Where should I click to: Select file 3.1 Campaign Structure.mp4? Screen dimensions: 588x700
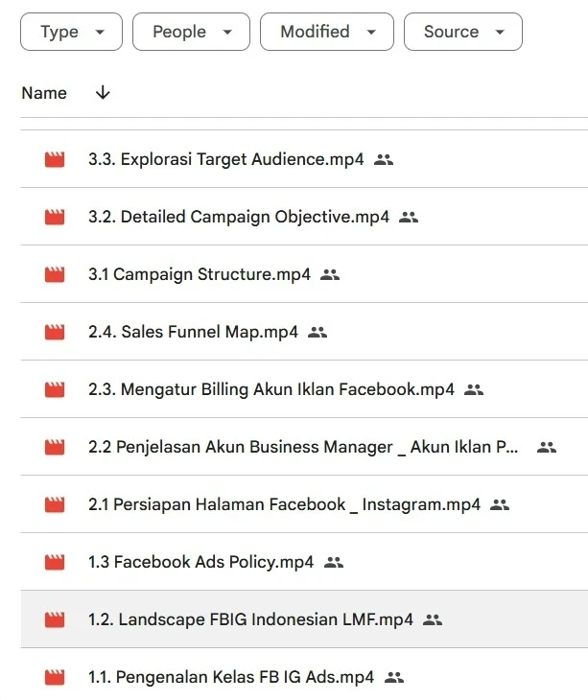(x=200, y=275)
